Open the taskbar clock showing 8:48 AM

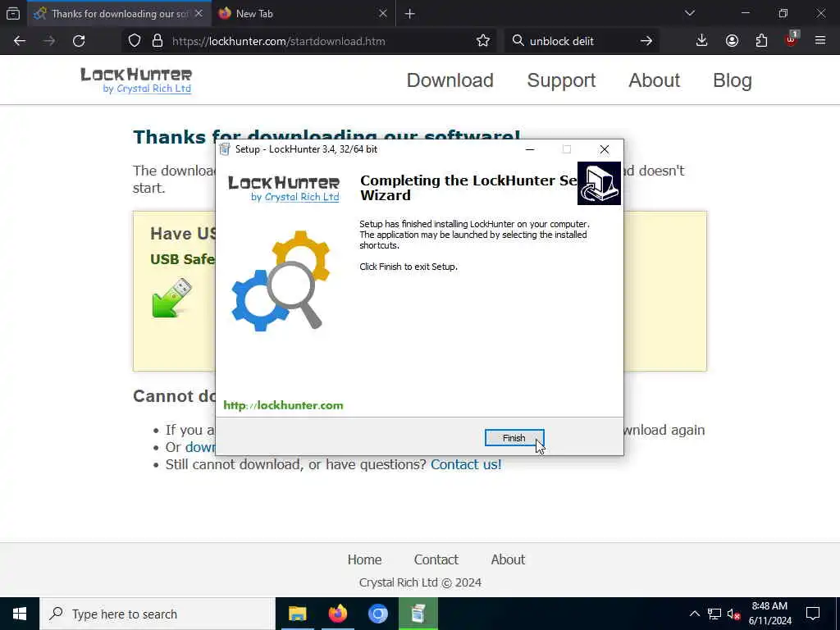pyautogui.click(x=769, y=614)
